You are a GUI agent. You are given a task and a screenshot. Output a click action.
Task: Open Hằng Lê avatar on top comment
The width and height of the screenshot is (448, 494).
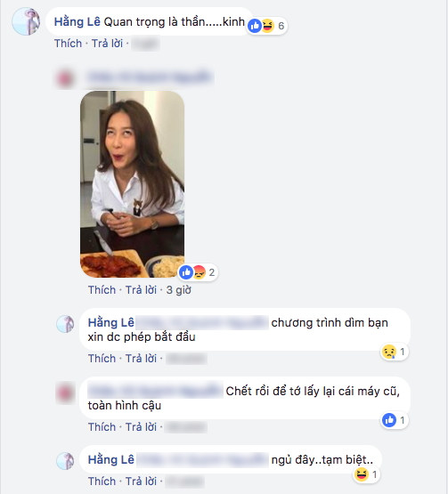click(26, 21)
